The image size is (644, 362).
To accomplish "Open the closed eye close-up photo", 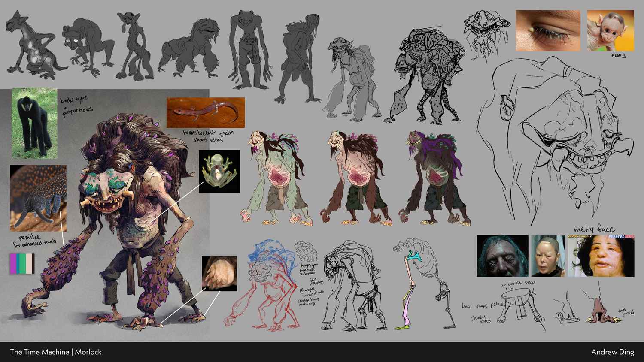I will click(548, 31).
